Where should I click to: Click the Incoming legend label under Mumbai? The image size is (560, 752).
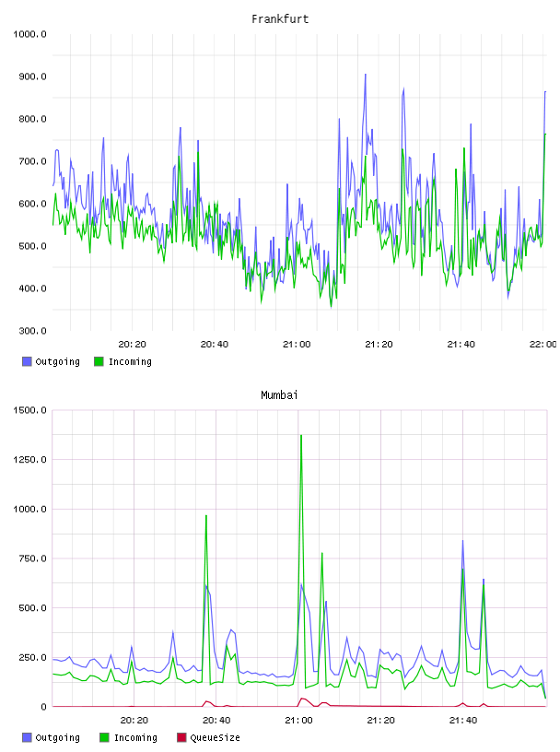tap(135, 737)
